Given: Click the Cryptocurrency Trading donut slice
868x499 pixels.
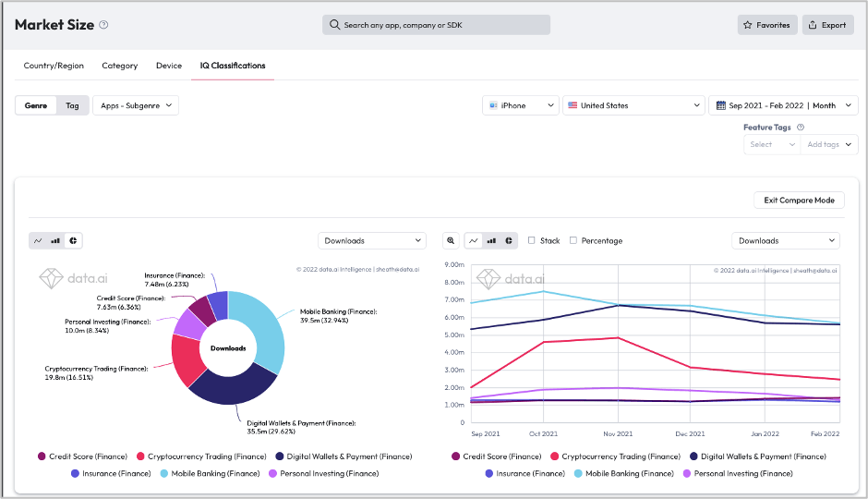Looking at the screenshot, I should click(186, 360).
